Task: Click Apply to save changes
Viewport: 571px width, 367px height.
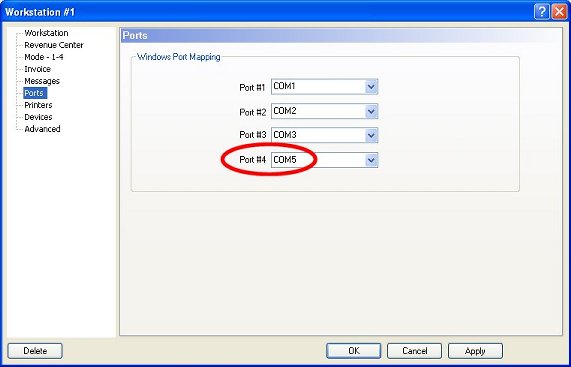Action: (475, 351)
